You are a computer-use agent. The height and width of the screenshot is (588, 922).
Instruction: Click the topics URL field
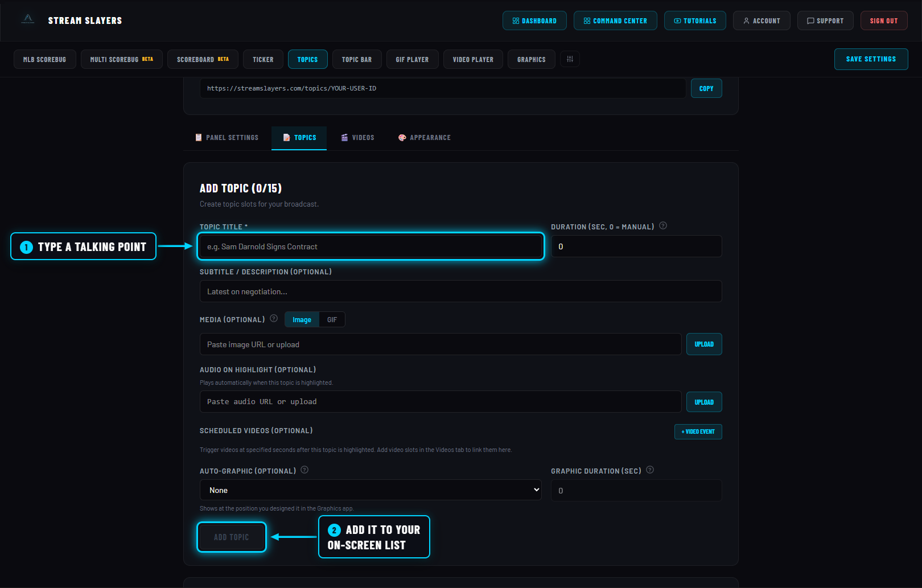coord(443,88)
